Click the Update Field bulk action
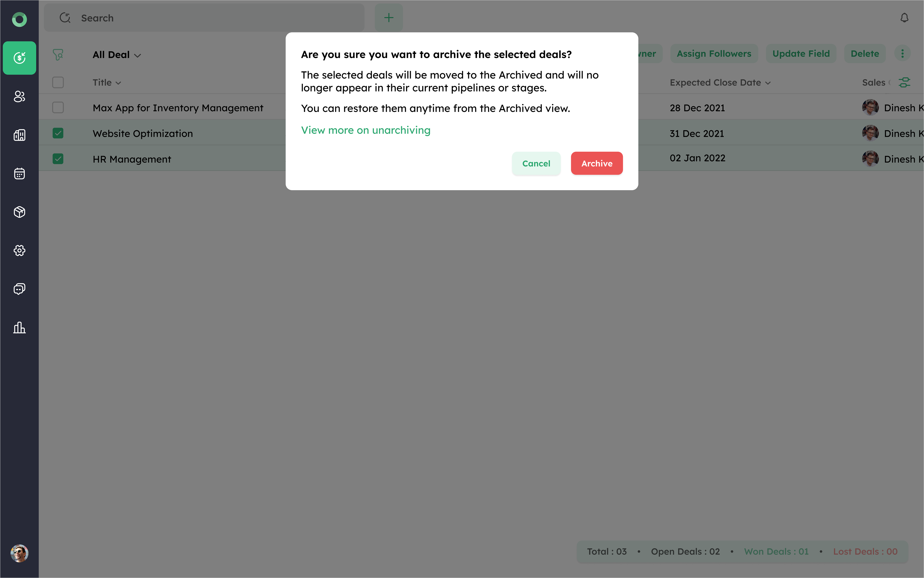 click(x=801, y=54)
